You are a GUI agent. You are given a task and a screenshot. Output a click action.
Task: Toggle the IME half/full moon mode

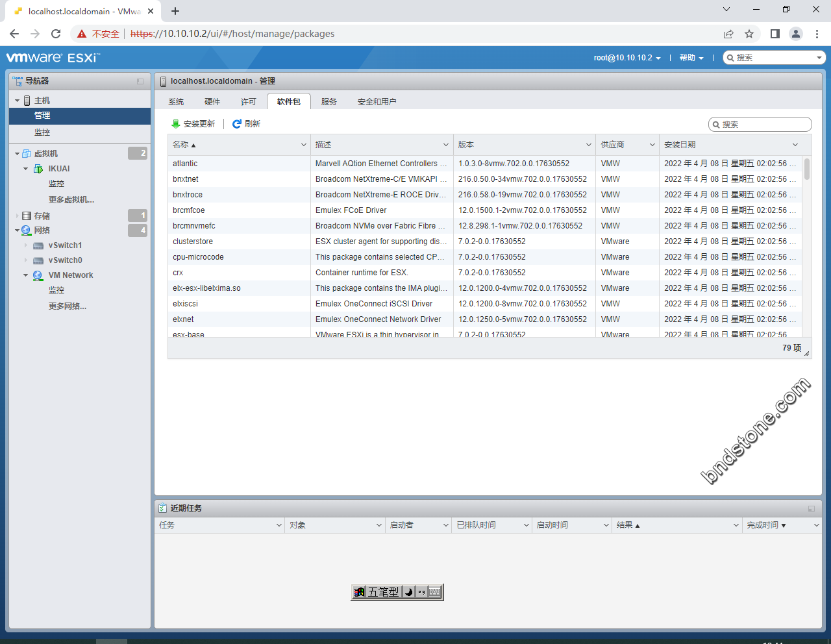pyautogui.click(x=409, y=592)
